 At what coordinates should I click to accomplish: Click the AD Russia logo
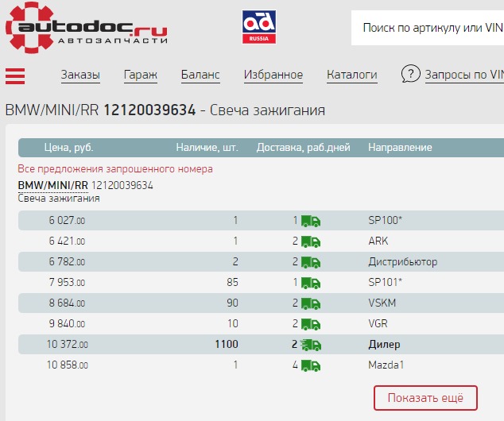pyautogui.click(x=259, y=27)
